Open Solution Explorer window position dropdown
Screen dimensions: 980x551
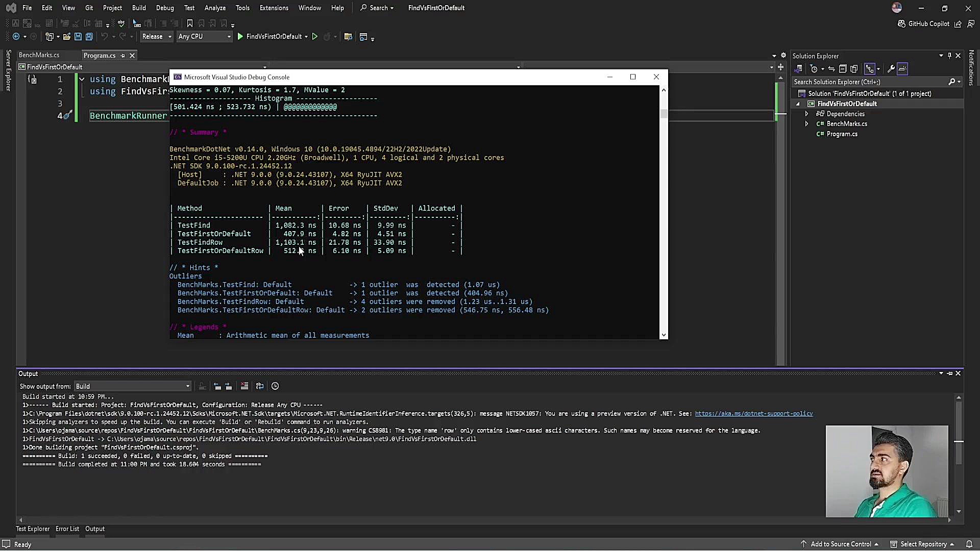(941, 56)
